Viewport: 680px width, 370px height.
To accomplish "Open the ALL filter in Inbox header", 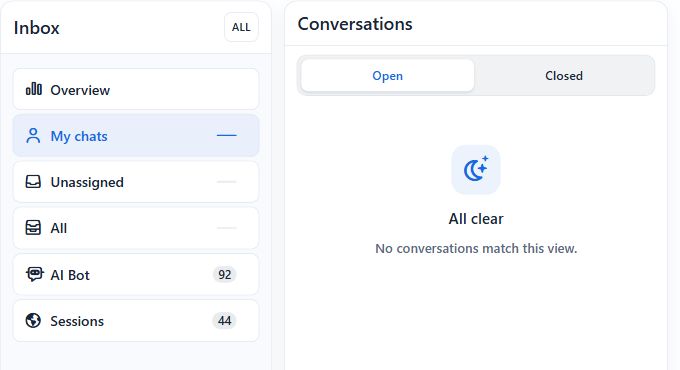I will pyautogui.click(x=241, y=27).
